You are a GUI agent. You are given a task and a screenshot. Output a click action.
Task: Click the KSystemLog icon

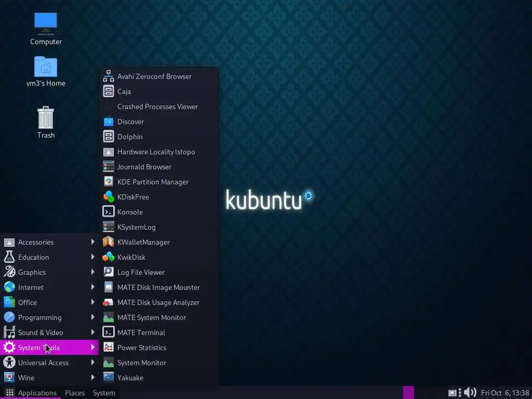[x=108, y=227]
